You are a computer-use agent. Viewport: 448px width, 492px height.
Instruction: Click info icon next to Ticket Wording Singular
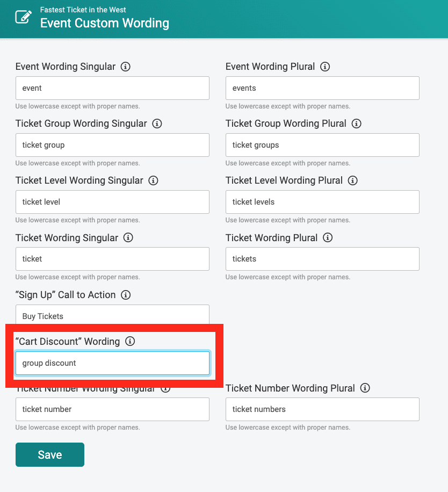click(x=128, y=237)
